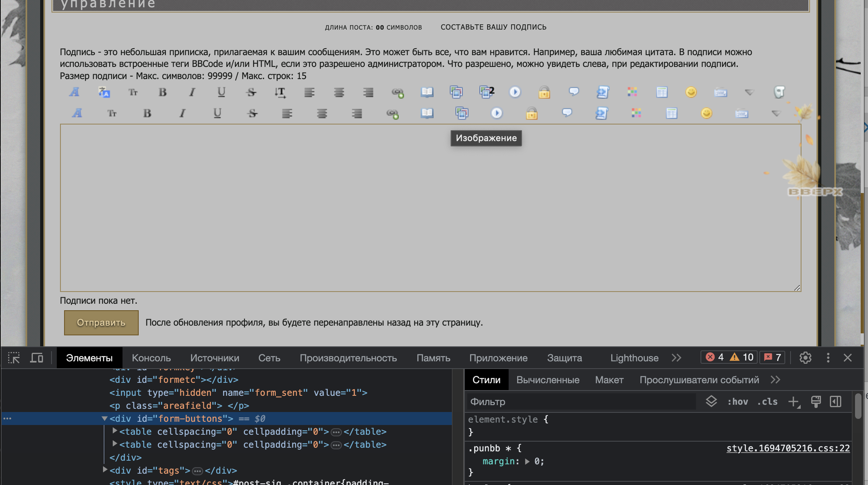Click the padlock hide icon in bottom row
This screenshot has height=485, width=868.
coord(531,113)
